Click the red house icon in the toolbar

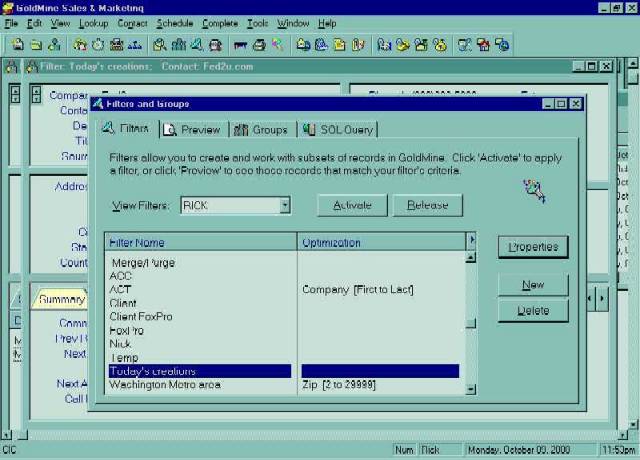(484, 45)
